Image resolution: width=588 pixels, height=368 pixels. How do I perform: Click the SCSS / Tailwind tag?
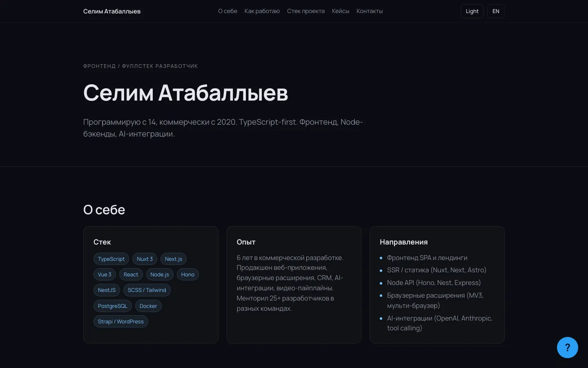click(147, 290)
